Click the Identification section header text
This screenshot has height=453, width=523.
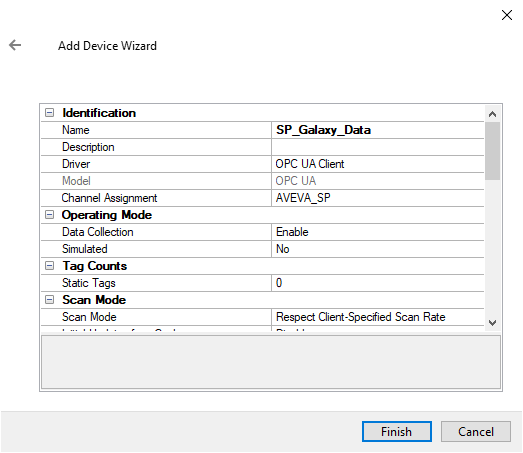point(99,113)
